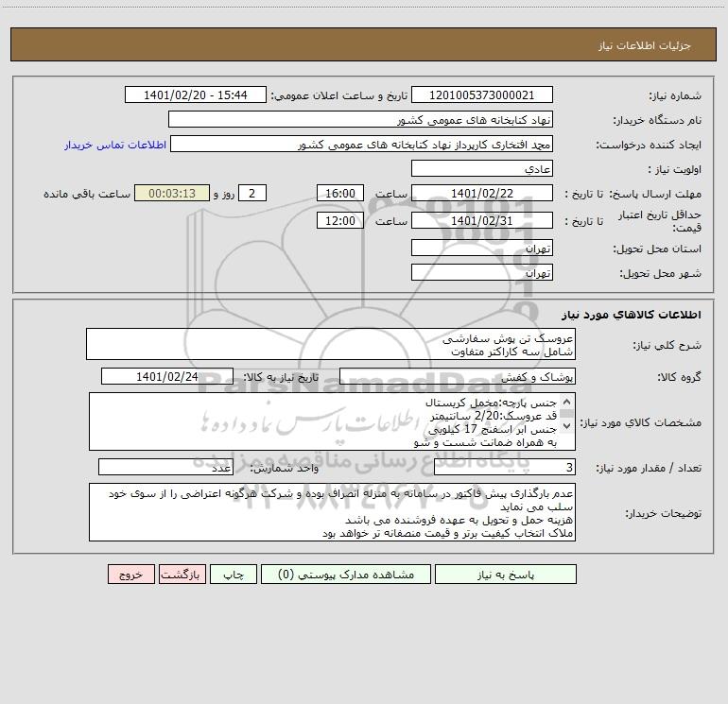Viewport: 728px width, 704px height.
Task: Click the label تاریخ و ساعت اعلان عمومی
Action: pos(339,95)
